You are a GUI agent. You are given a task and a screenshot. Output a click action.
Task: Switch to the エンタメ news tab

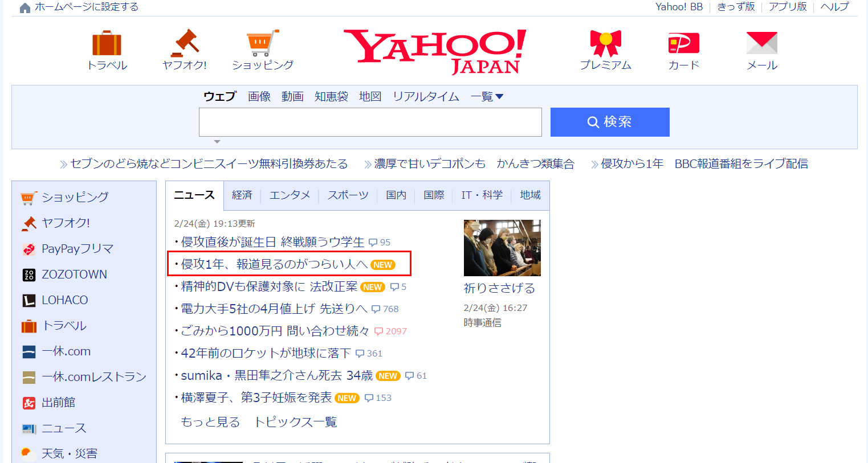click(x=290, y=195)
